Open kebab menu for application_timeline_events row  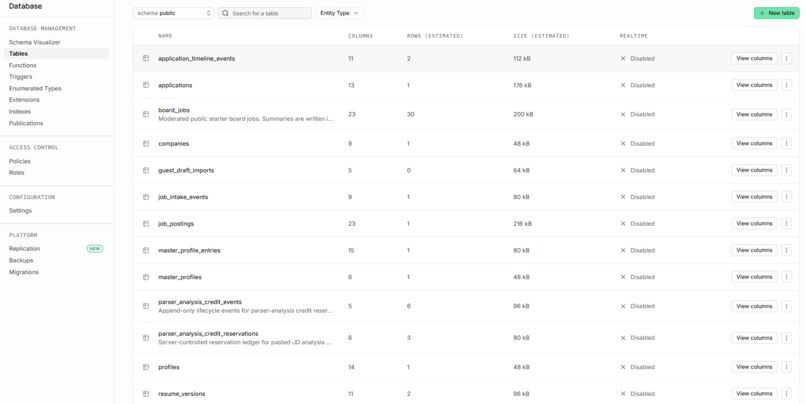coord(786,59)
